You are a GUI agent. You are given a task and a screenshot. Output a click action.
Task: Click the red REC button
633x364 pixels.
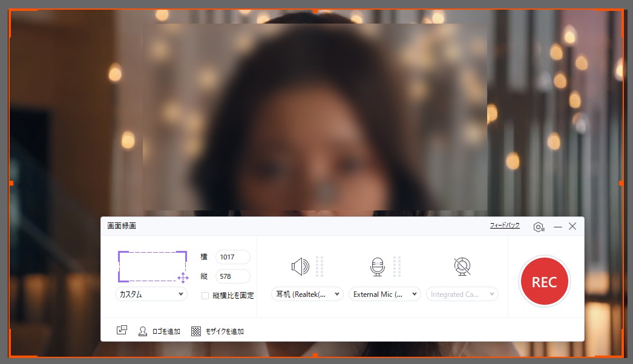tap(544, 282)
